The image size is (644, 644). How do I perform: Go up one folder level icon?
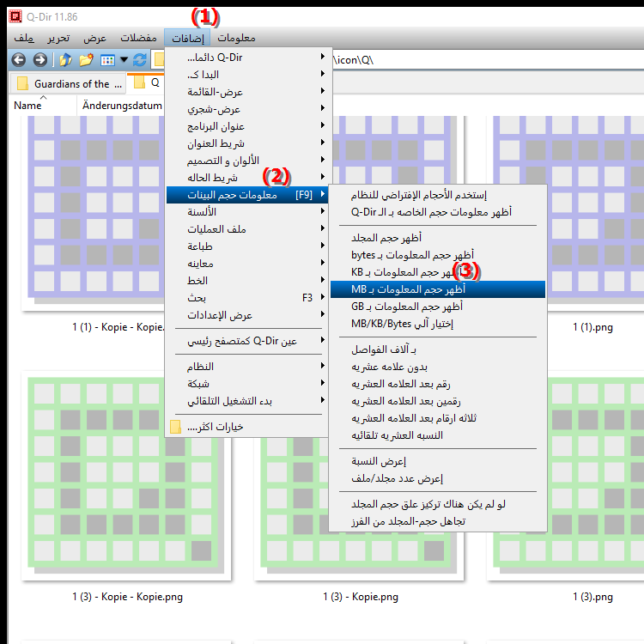[65, 60]
